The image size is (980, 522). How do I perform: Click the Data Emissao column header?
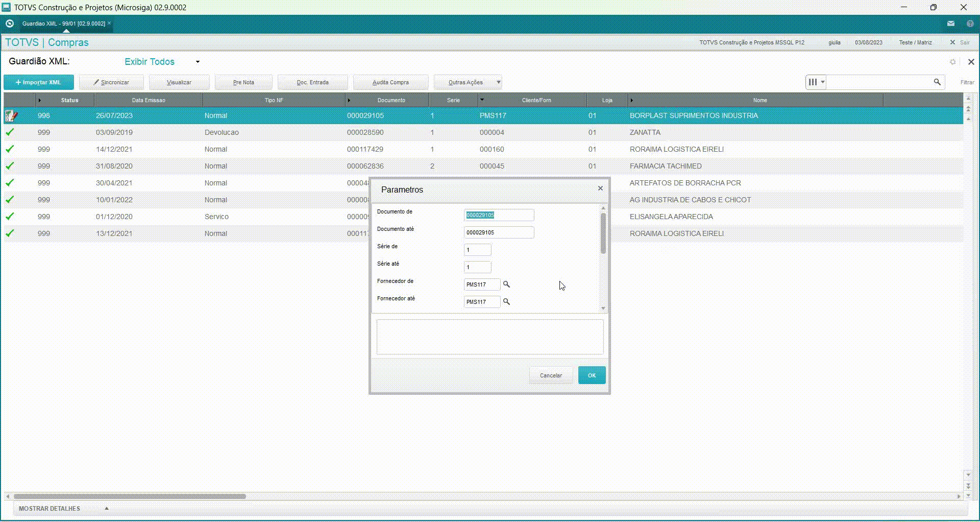[x=149, y=100]
